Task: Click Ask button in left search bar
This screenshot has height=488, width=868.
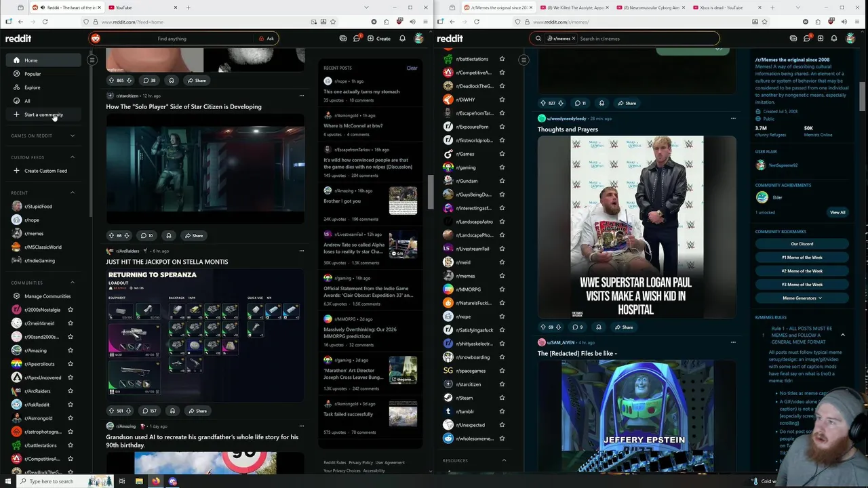Action: [267, 39]
